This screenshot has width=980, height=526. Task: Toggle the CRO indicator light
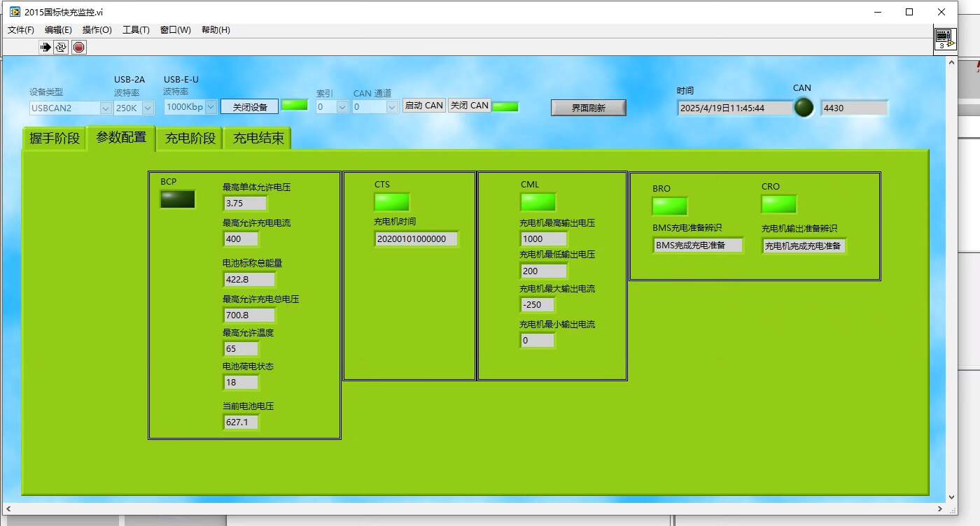[779, 204]
